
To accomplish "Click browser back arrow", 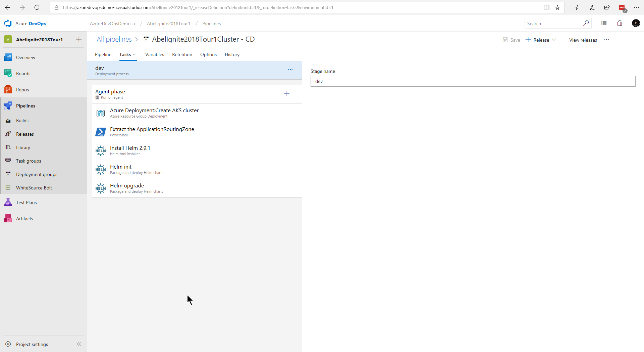I will coord(7,7).
